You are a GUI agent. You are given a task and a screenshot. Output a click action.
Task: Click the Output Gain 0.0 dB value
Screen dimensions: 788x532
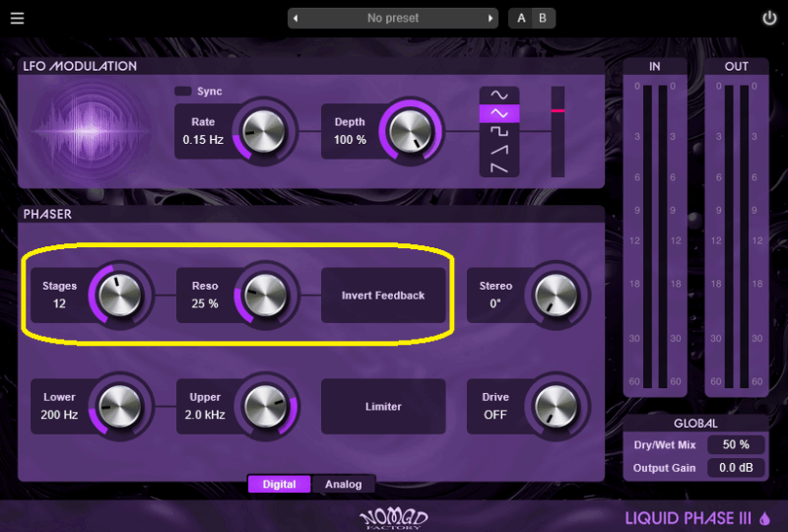736,468
